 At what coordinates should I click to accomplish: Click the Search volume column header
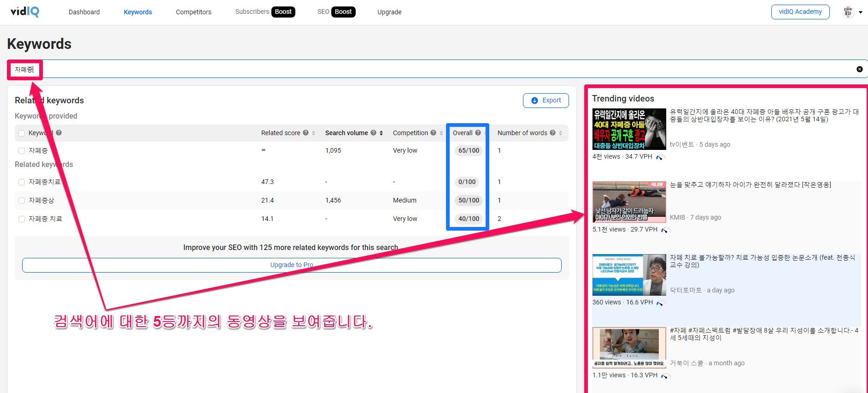click(346, 133)
